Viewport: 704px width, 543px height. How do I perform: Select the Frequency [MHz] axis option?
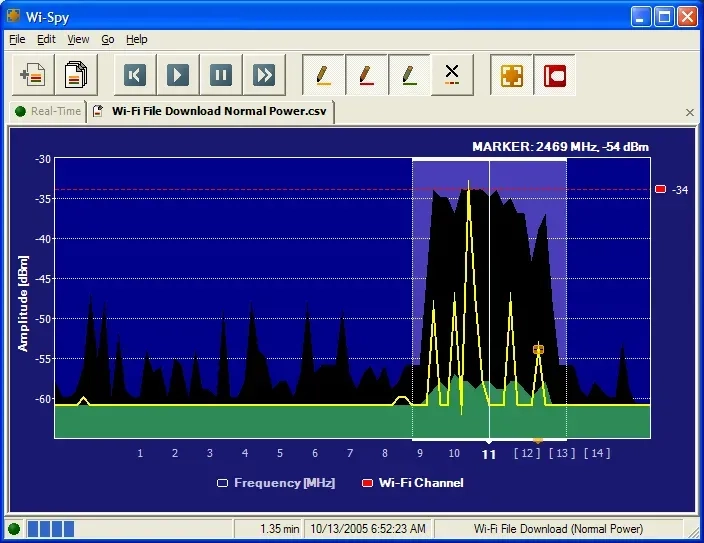pyautogui.click(x=276, y=483)
